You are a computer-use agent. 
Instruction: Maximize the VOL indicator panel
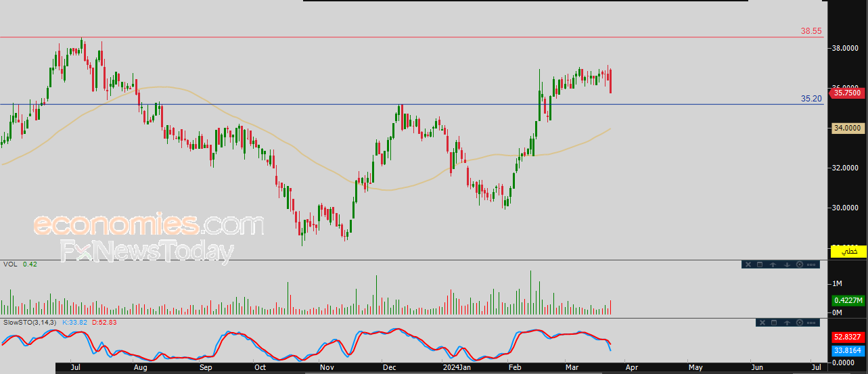[x=760, y=264]
